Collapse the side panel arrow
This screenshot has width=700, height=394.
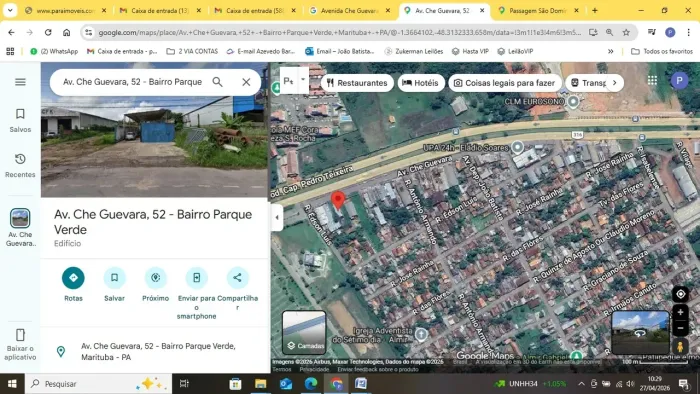pos(277,217)
